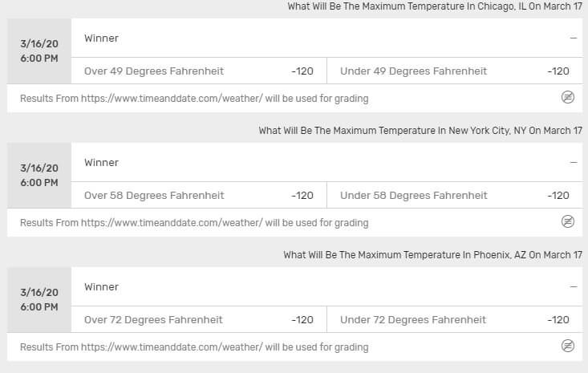588x373 pixels.
Task: Click the stats icon in New York results row
Action: 568,221
